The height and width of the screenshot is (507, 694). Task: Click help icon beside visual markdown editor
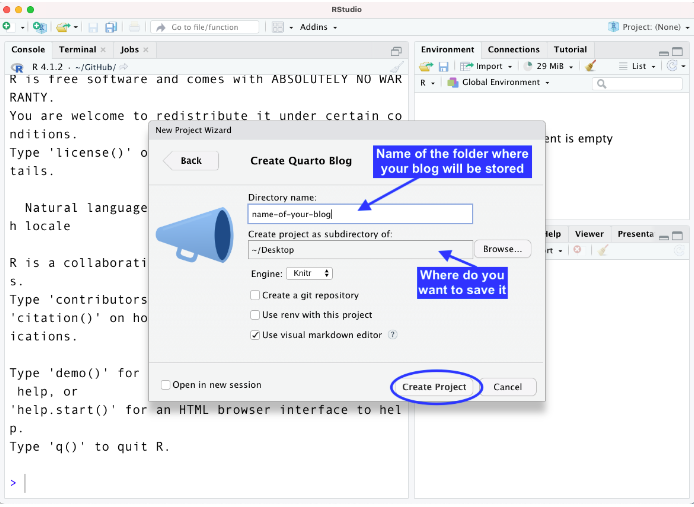[x=393, y=335]
